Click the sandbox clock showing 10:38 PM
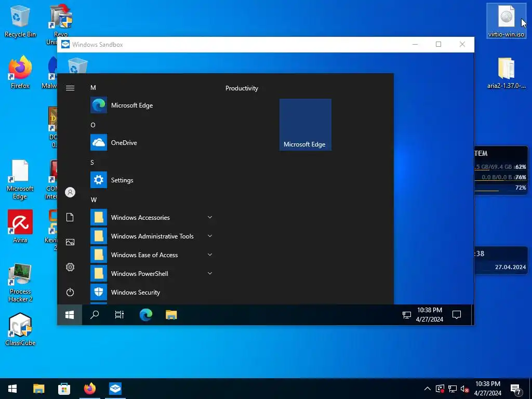Screen dimensions: 532x399 430,314
